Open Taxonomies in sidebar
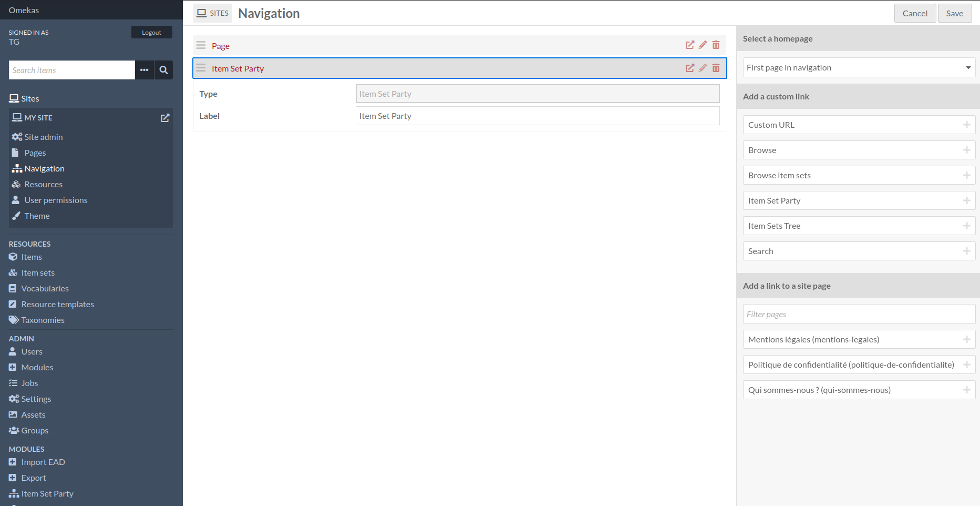This screenshot has height=506, width=980. tap(37, 320)
